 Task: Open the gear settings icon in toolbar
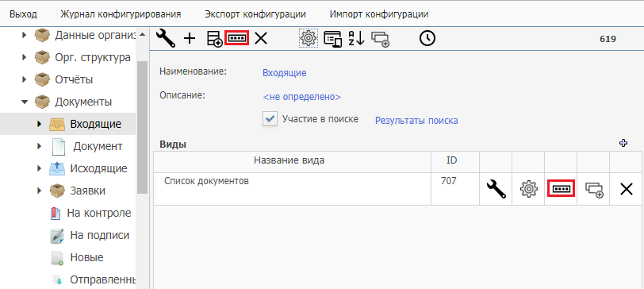pyautogui.click(x=309, y=38)
